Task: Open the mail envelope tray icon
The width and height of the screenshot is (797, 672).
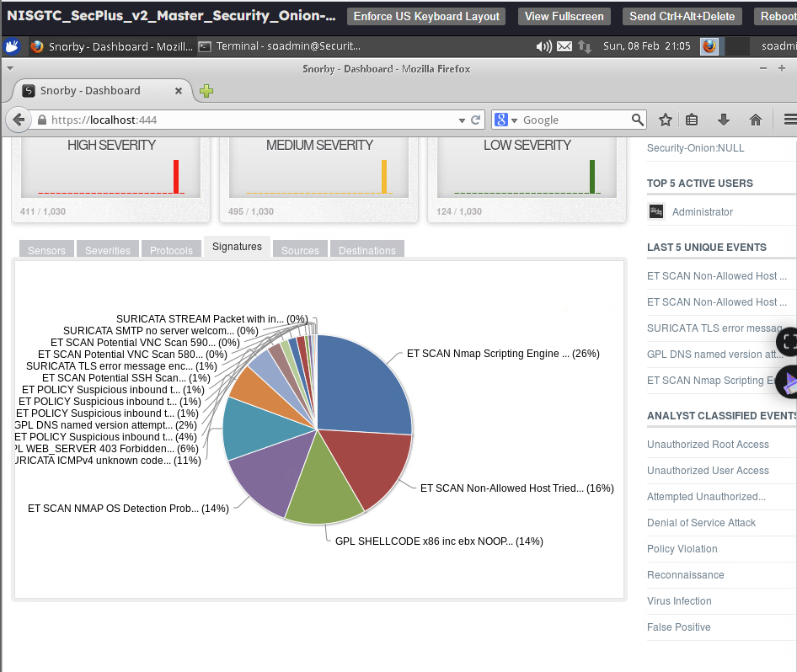Action: click(x=564, y=46)
